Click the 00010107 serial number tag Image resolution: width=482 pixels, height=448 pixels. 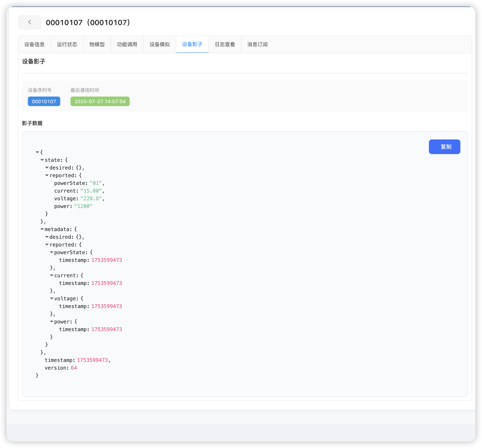[44, 101]
